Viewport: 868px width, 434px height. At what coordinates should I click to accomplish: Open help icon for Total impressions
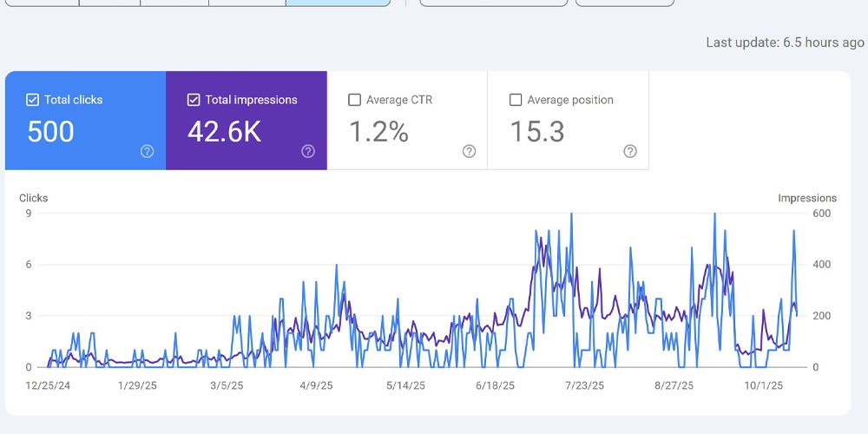[308, 151]
